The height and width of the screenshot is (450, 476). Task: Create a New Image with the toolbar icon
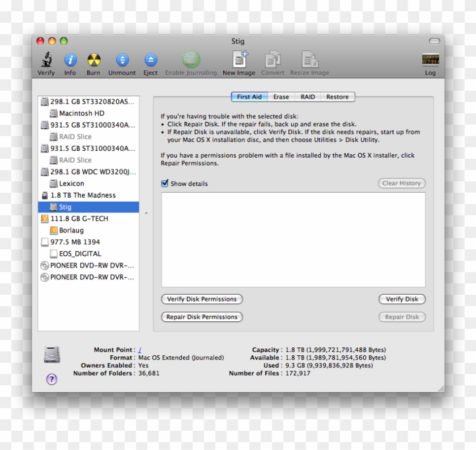click(x=238, y=61)
